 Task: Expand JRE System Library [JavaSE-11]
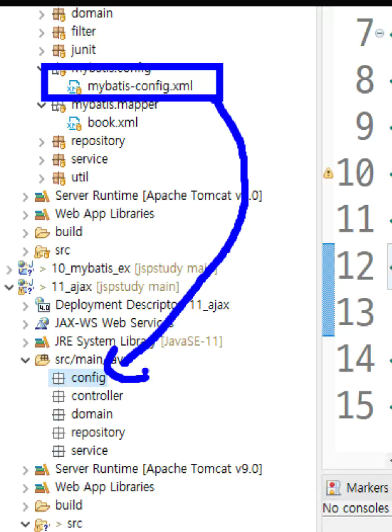[25, 342]
